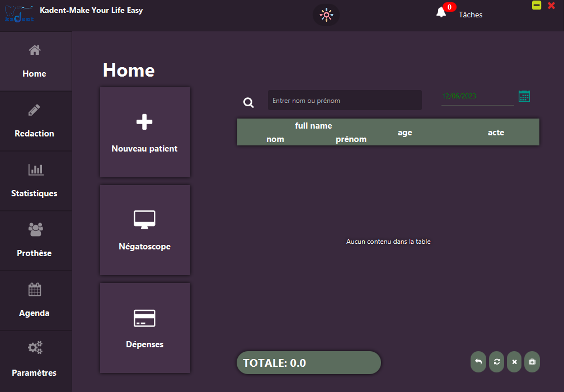Open the Dépenses tile
This screenshot has height=392, width=564.
145,328
